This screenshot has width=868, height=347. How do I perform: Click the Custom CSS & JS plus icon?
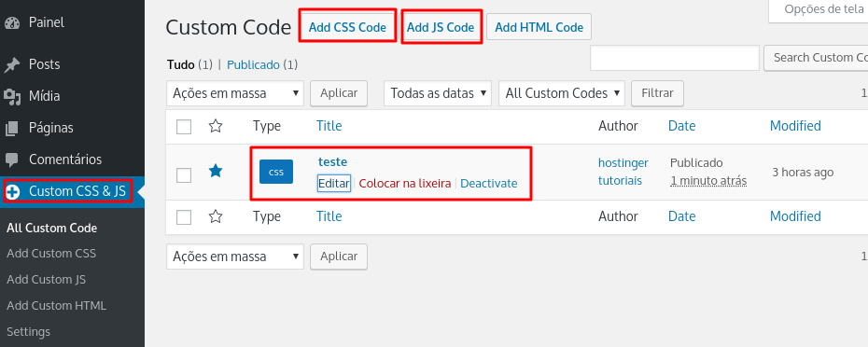(12, 192)
